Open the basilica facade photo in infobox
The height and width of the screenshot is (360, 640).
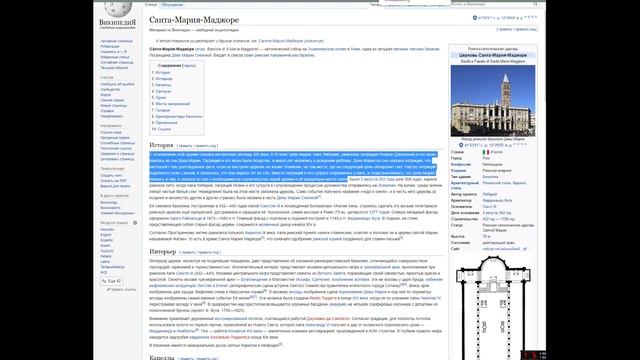pos(493,101)
